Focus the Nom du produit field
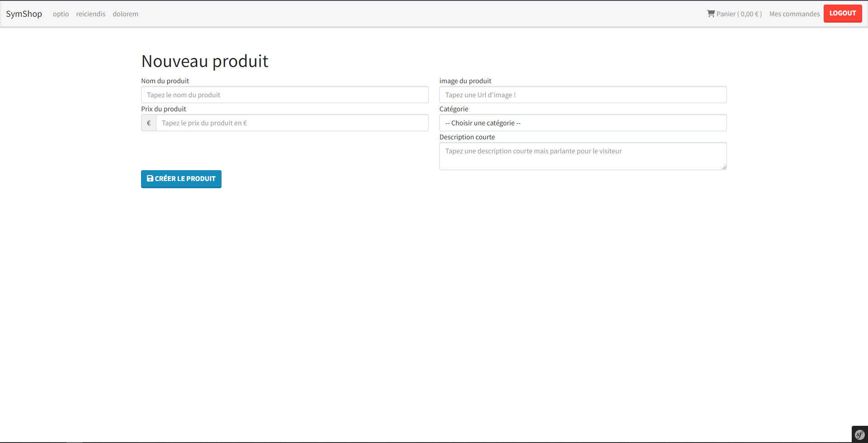This screenshot has height=443, width=868. pyautogui.click(x=284, y=95)
